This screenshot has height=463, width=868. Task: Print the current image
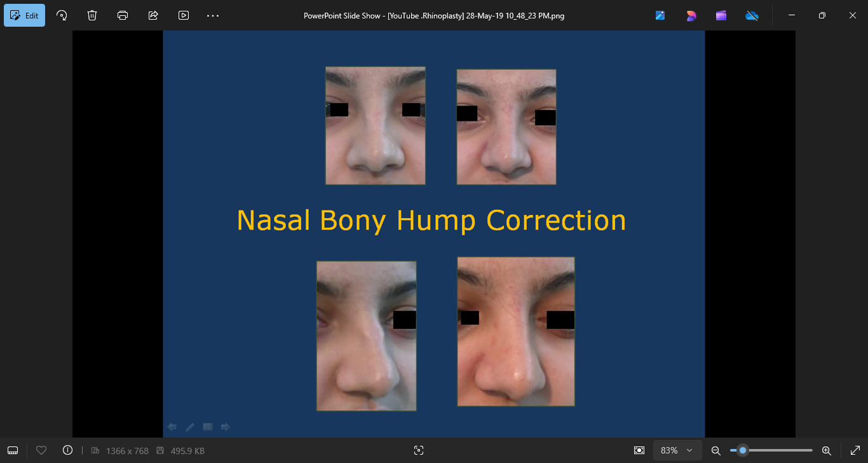(123, 15)
